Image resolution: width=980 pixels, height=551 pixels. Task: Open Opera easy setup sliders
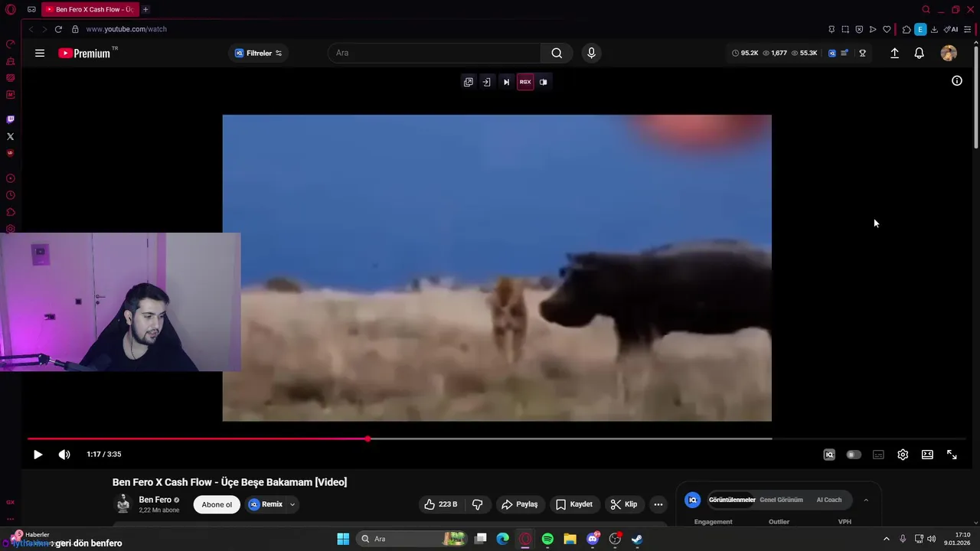coord(967,29)
